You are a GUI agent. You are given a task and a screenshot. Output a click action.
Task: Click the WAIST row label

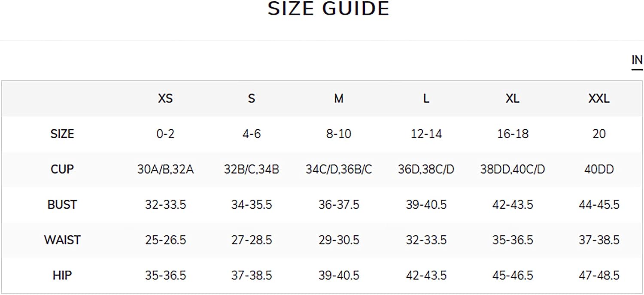[62, 240]
